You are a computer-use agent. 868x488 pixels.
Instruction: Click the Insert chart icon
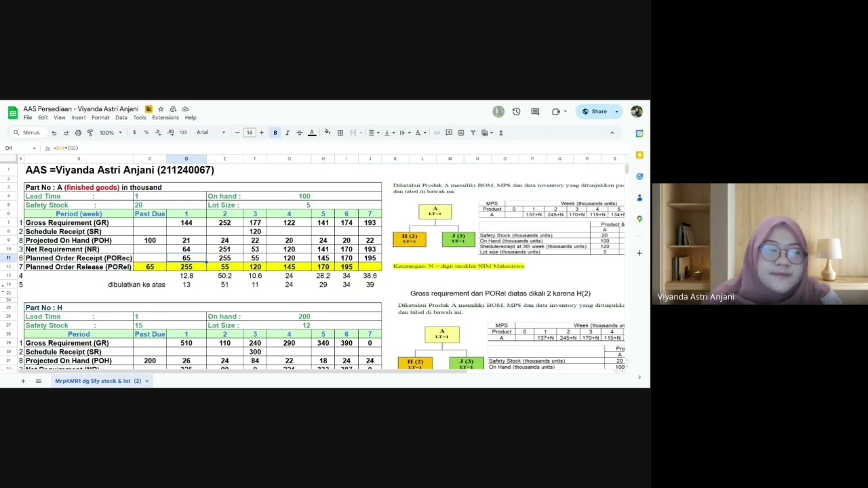pos(461,133)
